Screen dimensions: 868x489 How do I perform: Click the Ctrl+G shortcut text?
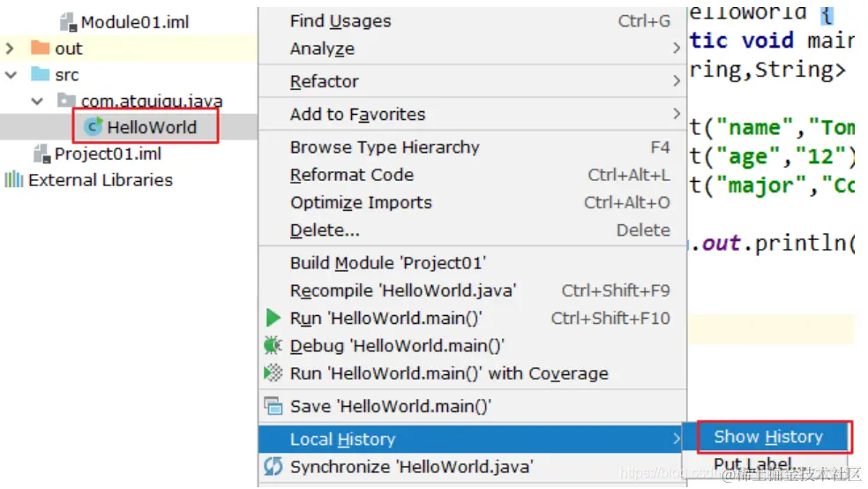tap(644, 21)
